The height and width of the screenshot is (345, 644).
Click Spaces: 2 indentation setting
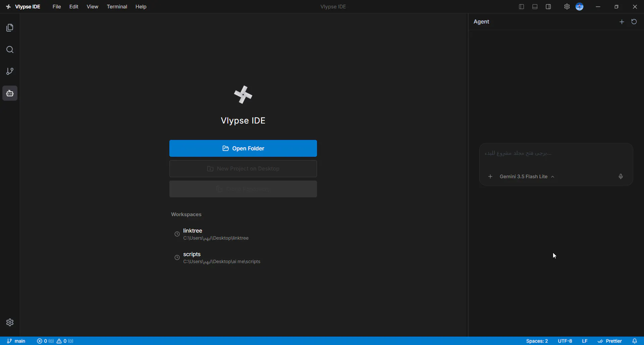pos(537,341)
